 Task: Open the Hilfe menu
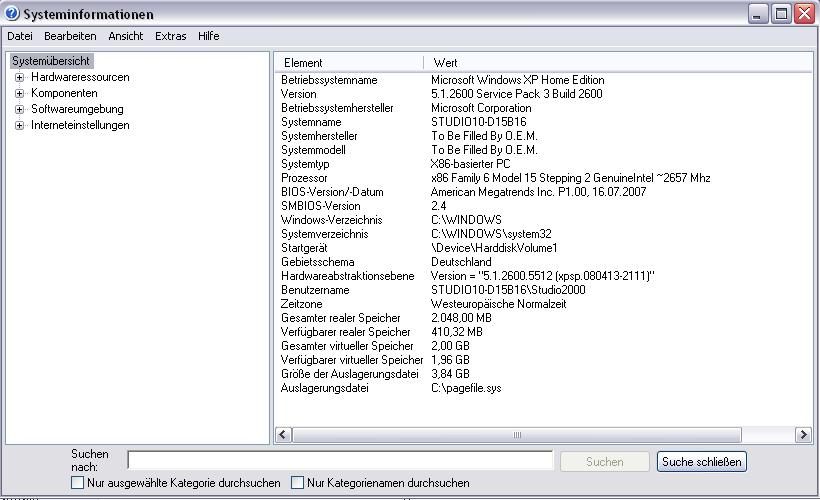pos(208,36)
